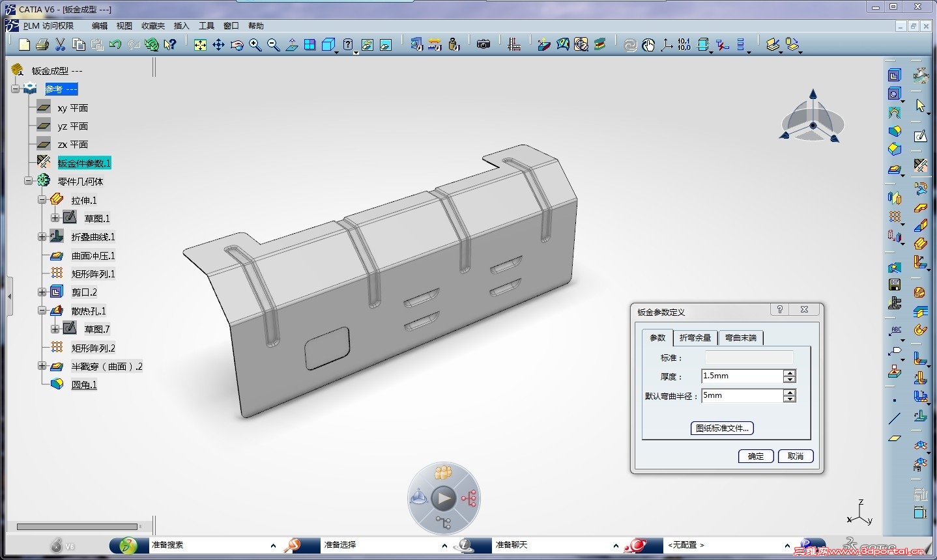Click the Copy icon in the toolbar
937x560 pixels.
pyautogui.click(x=79, y=45)
